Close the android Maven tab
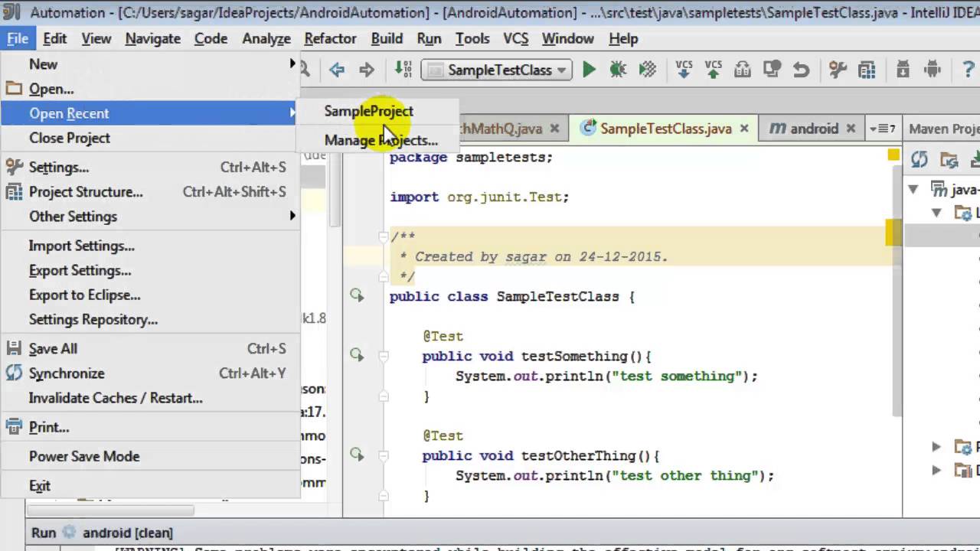The image size is (980, 551). (851, 129)
